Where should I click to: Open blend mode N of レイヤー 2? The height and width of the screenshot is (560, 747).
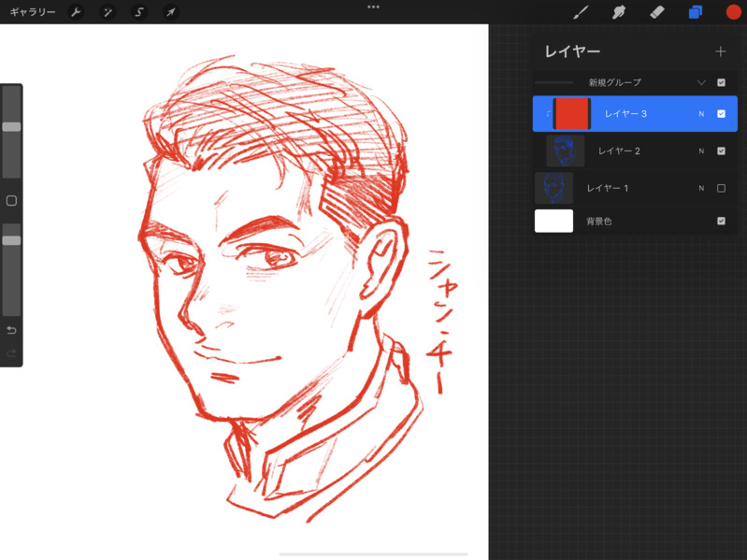[x=701, y=151]
